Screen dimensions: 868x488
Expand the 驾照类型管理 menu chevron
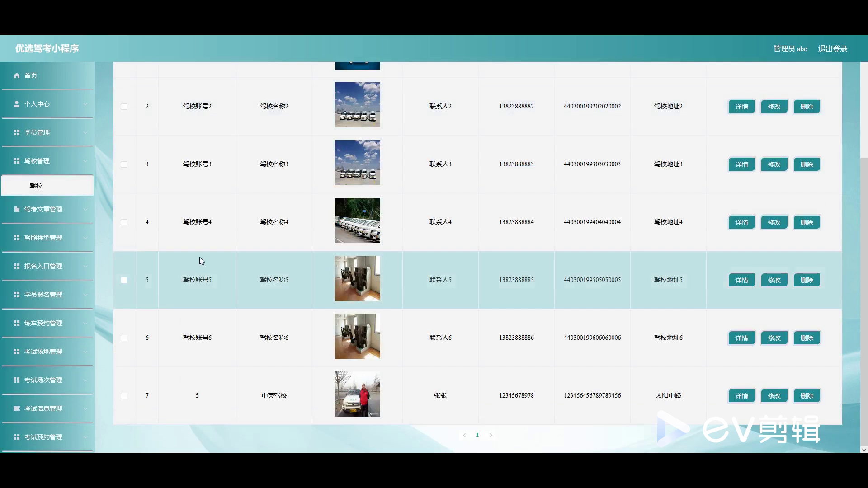(x=85, y=238)
